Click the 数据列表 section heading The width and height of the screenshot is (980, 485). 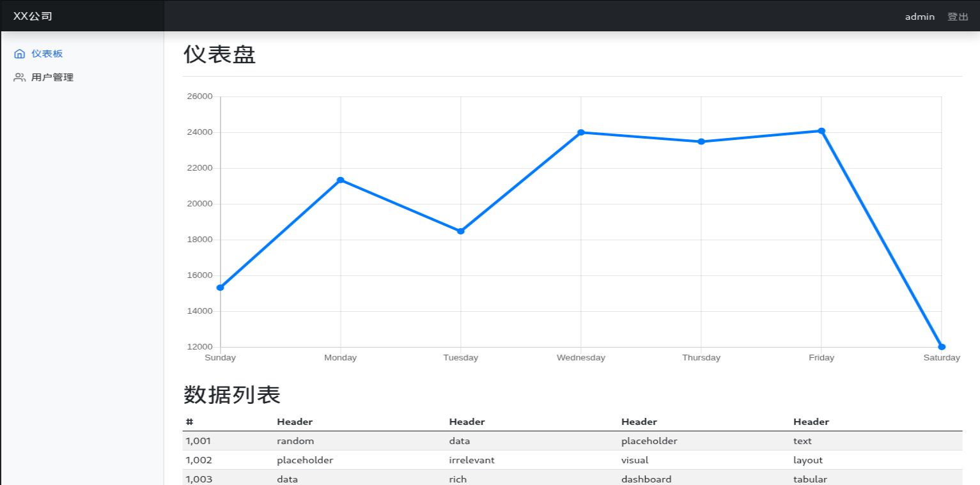point(232,395)
